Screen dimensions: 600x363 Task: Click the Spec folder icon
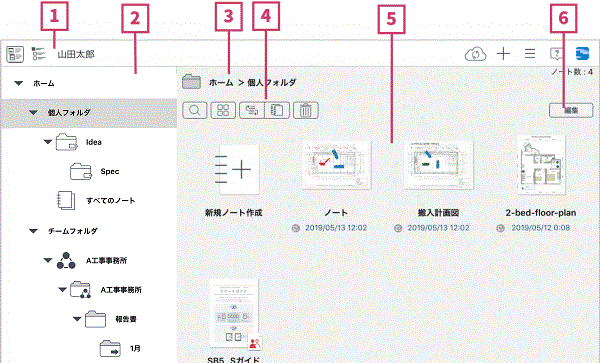(81, 171)
